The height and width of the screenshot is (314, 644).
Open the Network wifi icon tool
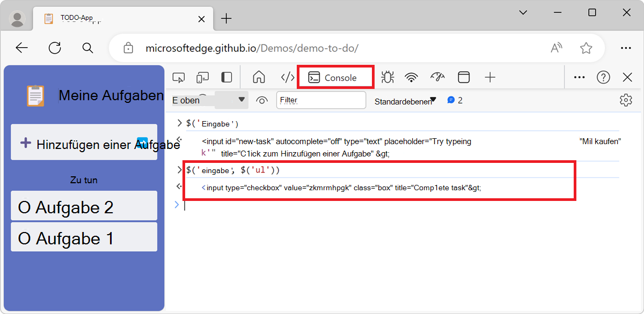point(412,78)
